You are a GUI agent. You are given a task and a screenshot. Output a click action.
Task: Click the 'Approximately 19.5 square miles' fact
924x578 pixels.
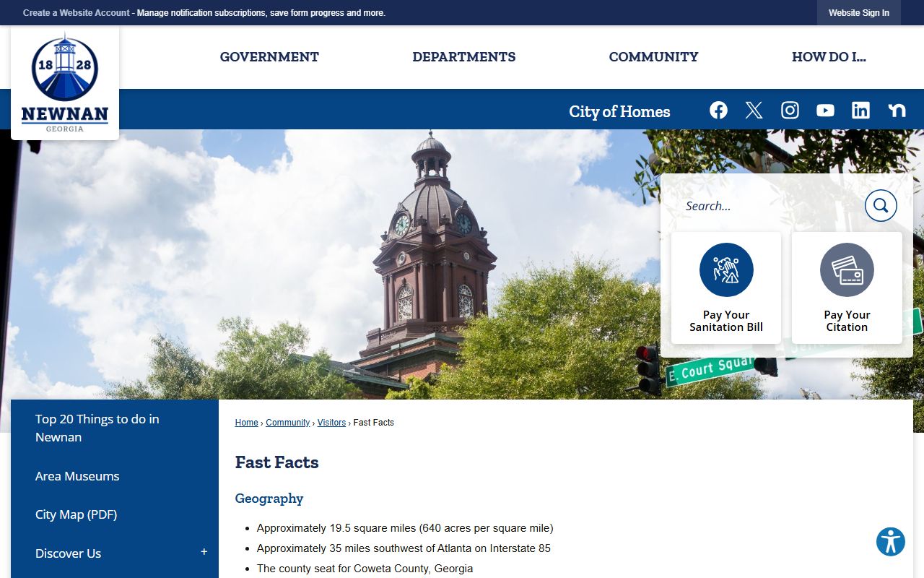point(405,528)
